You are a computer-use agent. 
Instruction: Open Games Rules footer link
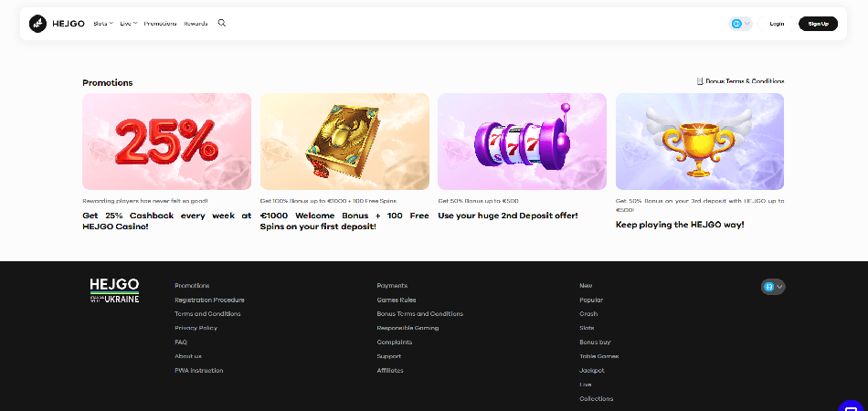(x=397, y=300)
